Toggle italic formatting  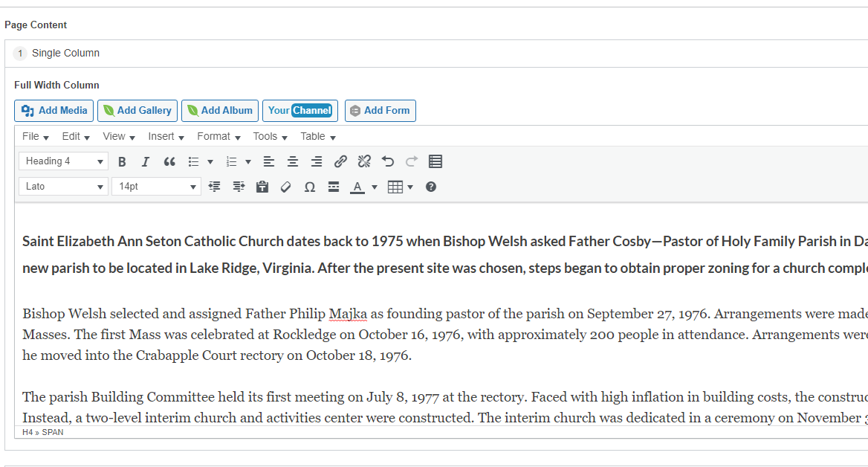point(146,162)
